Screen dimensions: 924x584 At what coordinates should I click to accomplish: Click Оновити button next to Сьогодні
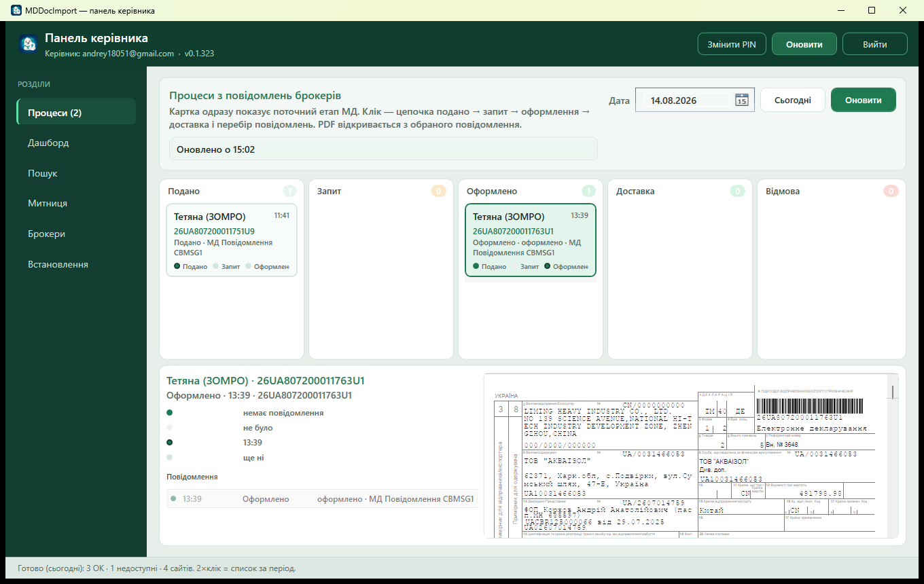point(864,100)
